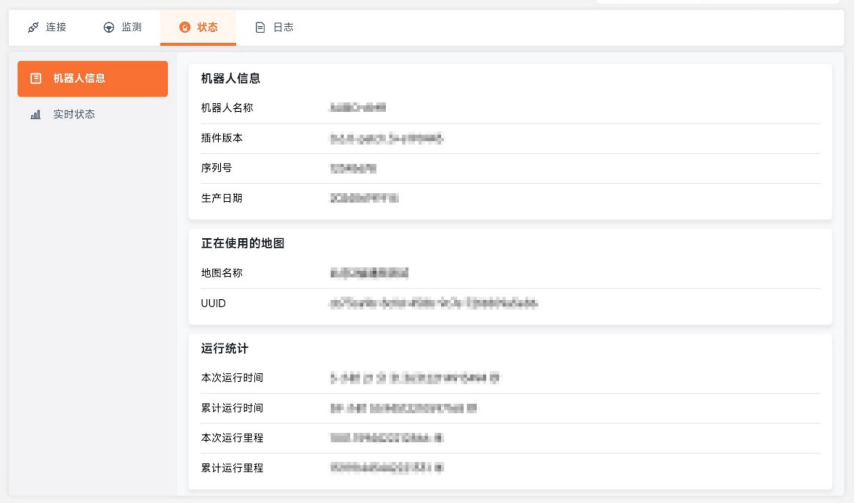Click the connection plug icon

pyautogui.click(x=33, y=27)
